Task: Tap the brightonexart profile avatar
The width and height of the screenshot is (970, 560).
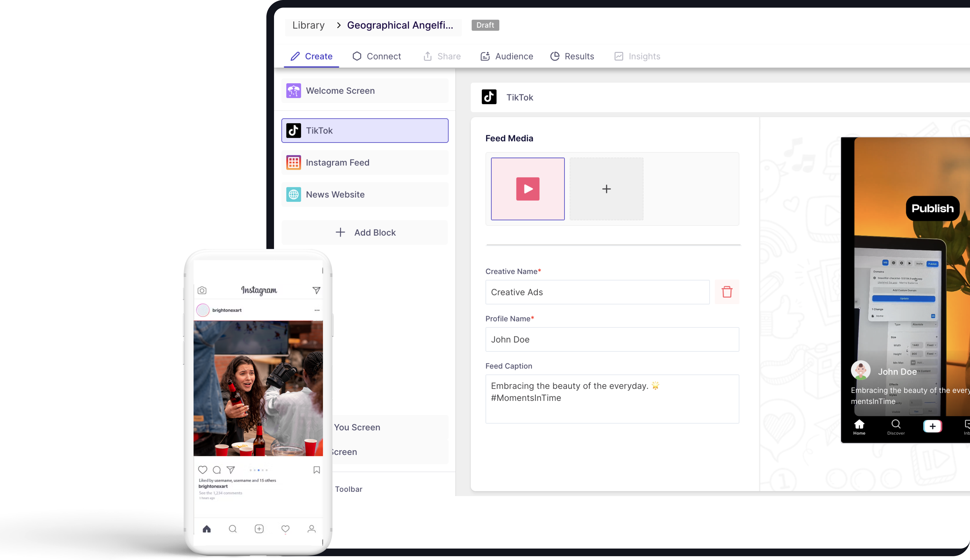Action: pyautogui.click(x=203, y=310)
